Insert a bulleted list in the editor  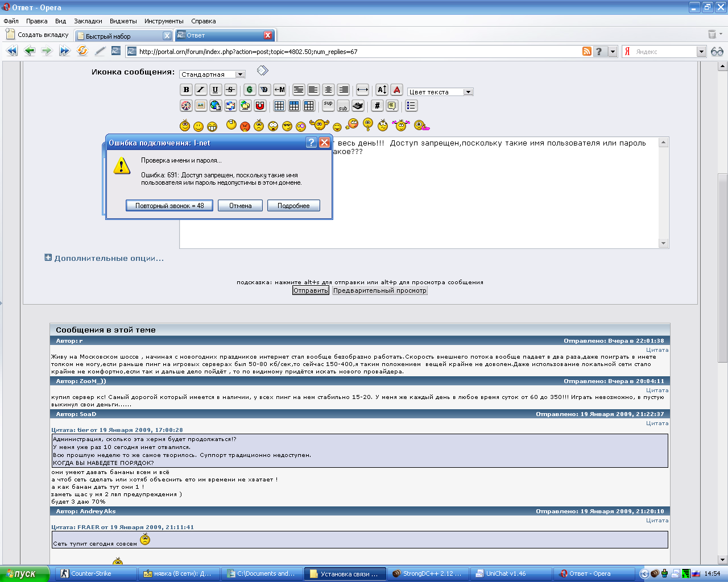pos(411,106)
